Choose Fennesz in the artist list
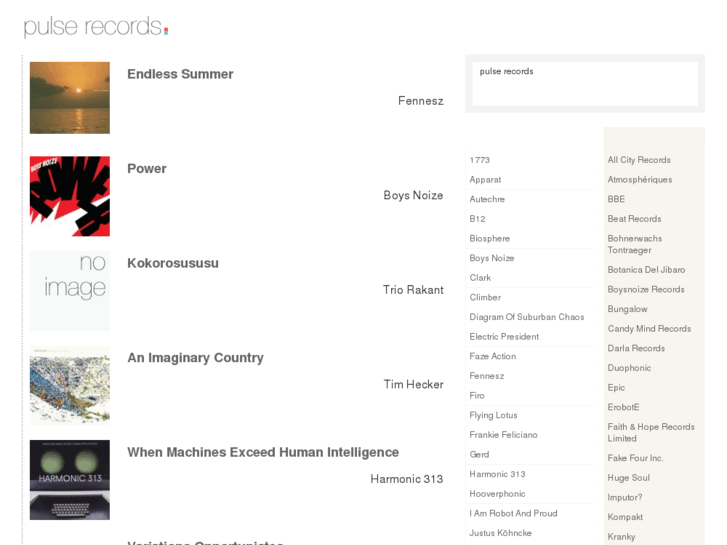The height and width of the screenshot is (545, 727). click(486, 376)
